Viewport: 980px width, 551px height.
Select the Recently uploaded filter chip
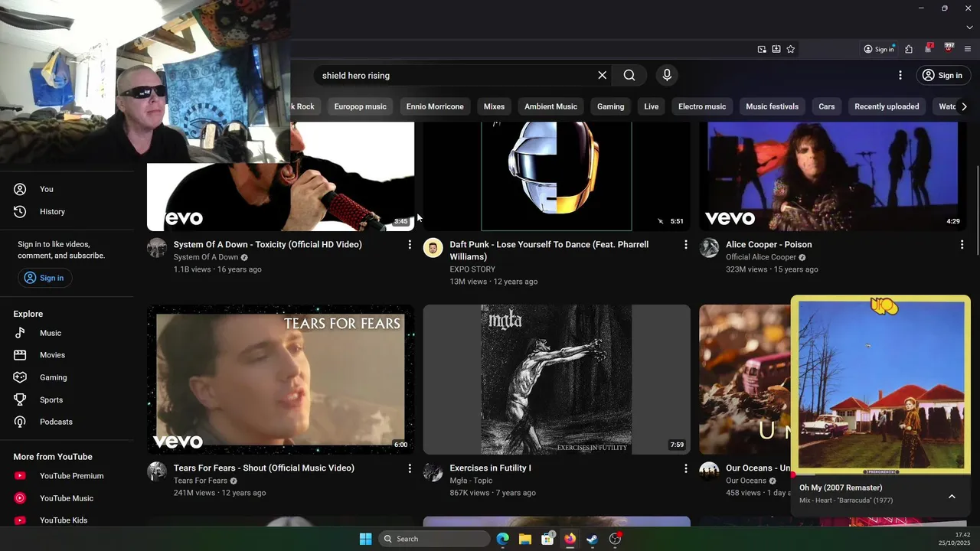click(x=887, y=106)
